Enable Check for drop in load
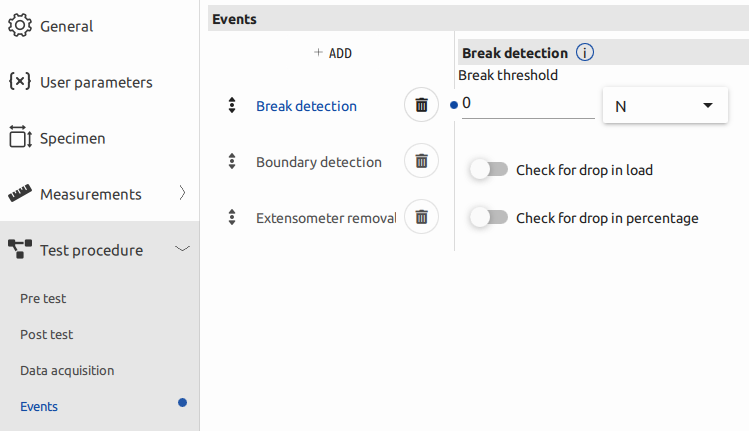Image resolution: width=749 pixels, height=431 pixels. [489, 170]
